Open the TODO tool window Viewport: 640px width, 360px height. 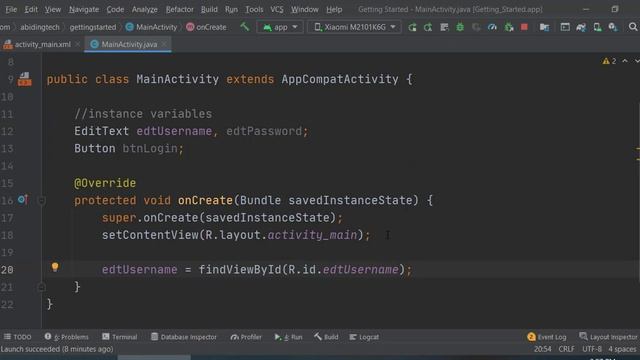[x=18, y=337]
